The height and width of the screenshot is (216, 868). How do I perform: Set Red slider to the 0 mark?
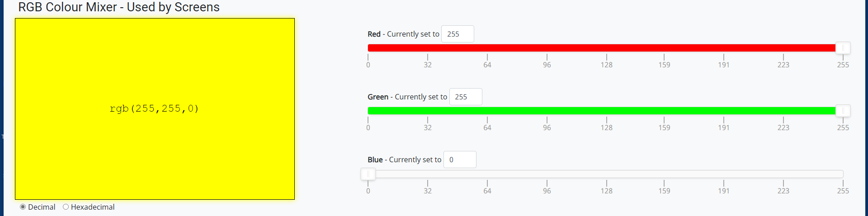(x=368, y=48)
